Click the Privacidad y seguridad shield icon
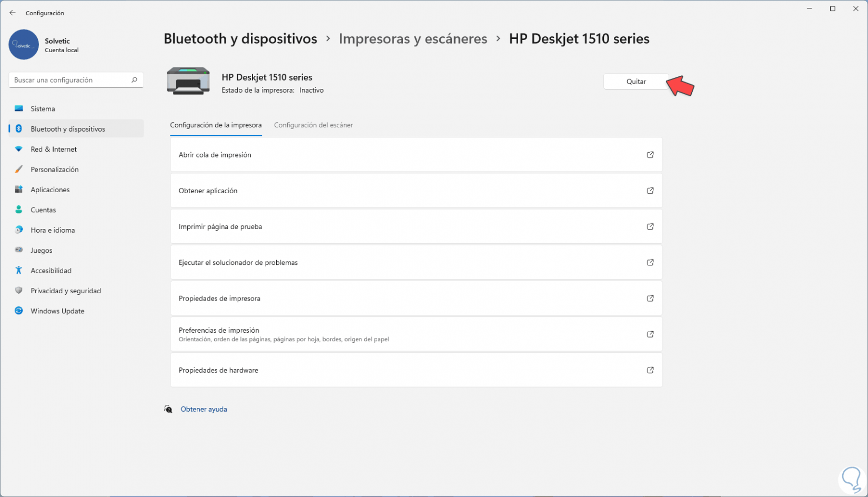868x497 pixels. 19,291
